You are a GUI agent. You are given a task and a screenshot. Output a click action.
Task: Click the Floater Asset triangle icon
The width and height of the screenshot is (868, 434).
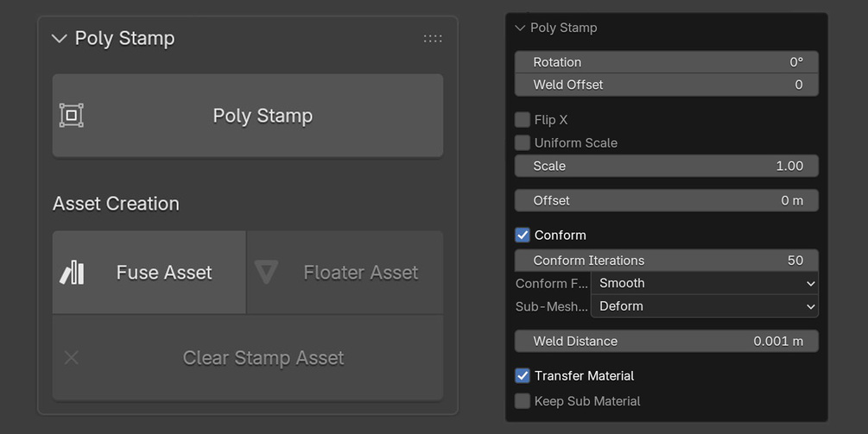point(266,273)
